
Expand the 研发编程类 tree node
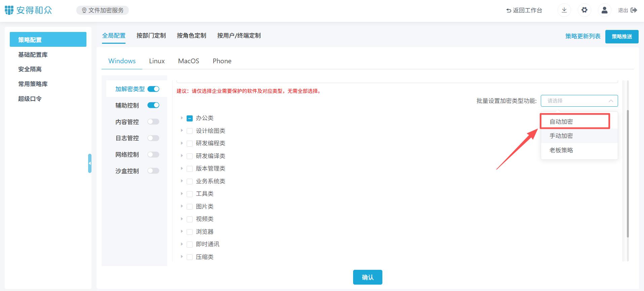coord(182,143)
